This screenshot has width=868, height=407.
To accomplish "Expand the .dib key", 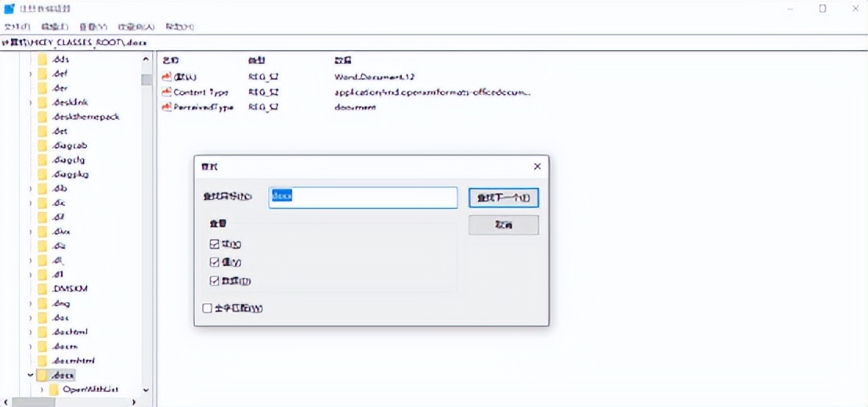I will [x=31, y=189].
